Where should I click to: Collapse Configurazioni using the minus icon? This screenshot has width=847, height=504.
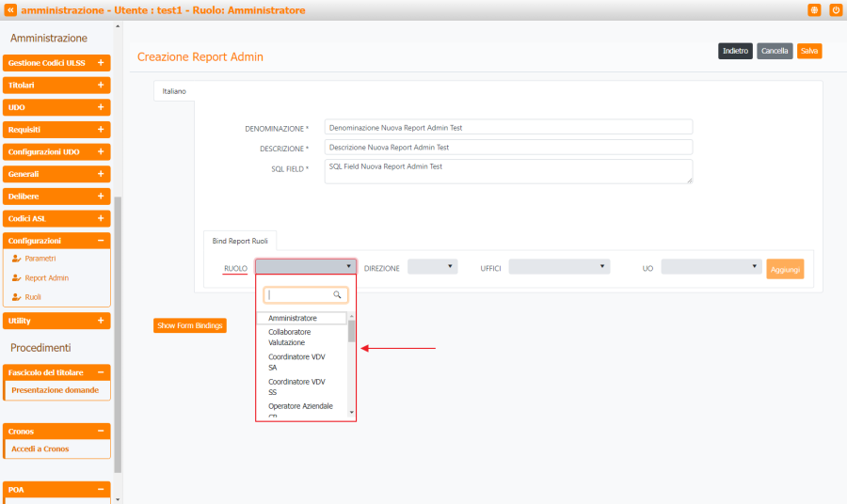coord(101,241)
